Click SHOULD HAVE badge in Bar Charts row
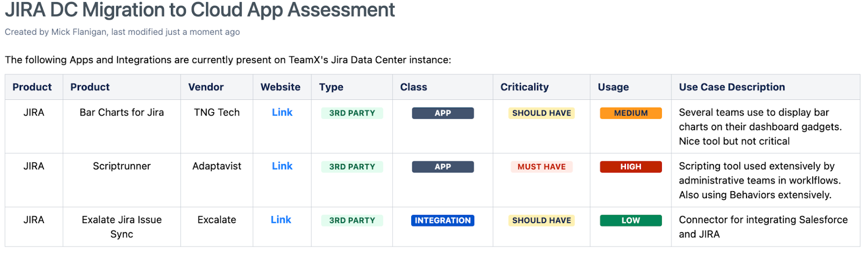Viewport: 868px width, 253px height. [x=541, y=113]
